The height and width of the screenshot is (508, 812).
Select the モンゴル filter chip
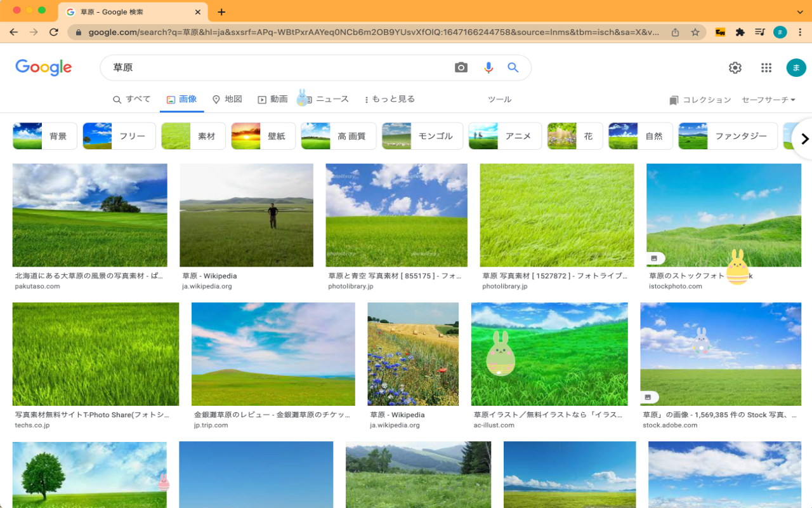422,135
